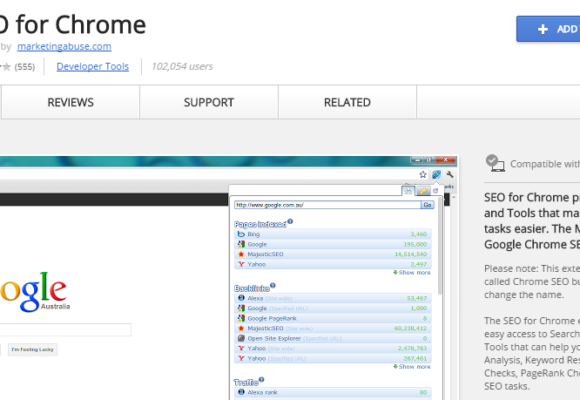Click the Bing value 3,460
The width and height of the screenshot is (580, 400).
[418, 234]
